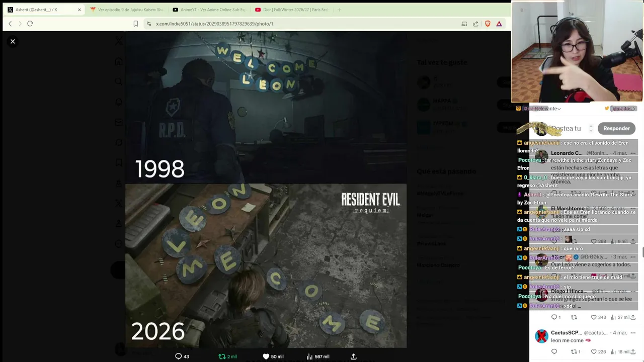Click the browser share icon in address bar

pyautogui.click(x=475, y=24)
